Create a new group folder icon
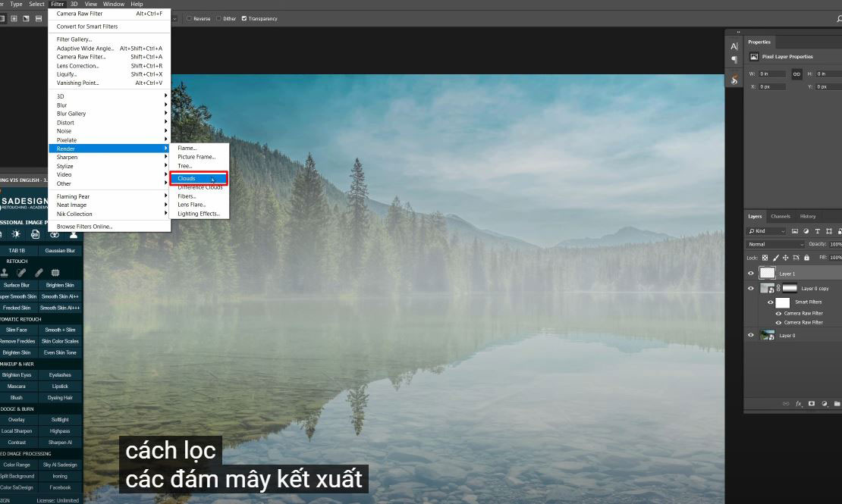The width and height of the screenshot is (842, 504). click(837, 404)
